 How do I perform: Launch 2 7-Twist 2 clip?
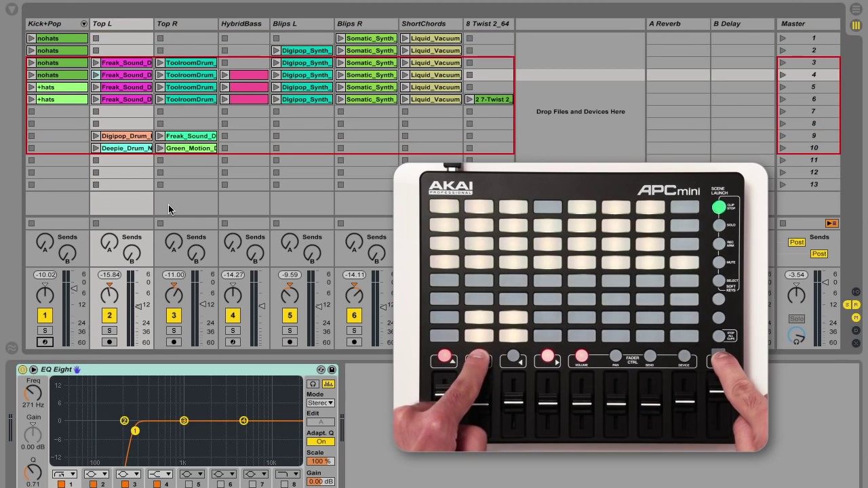469,100
